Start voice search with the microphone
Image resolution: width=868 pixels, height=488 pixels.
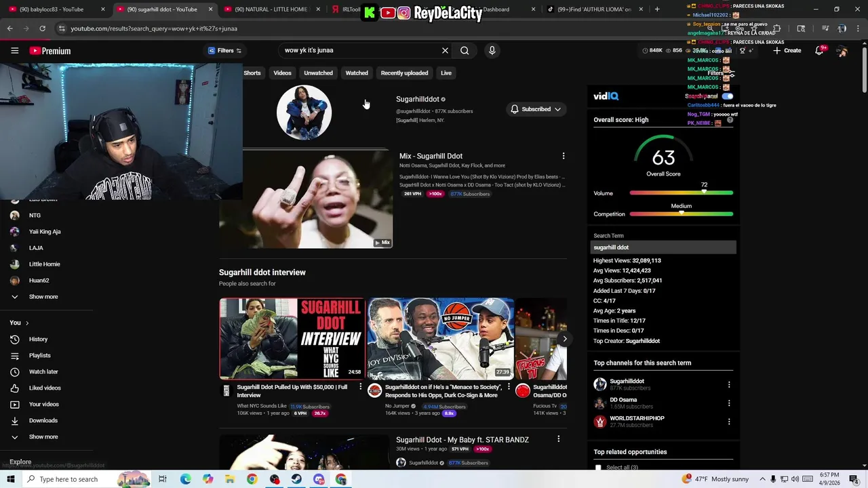point(492,50)
